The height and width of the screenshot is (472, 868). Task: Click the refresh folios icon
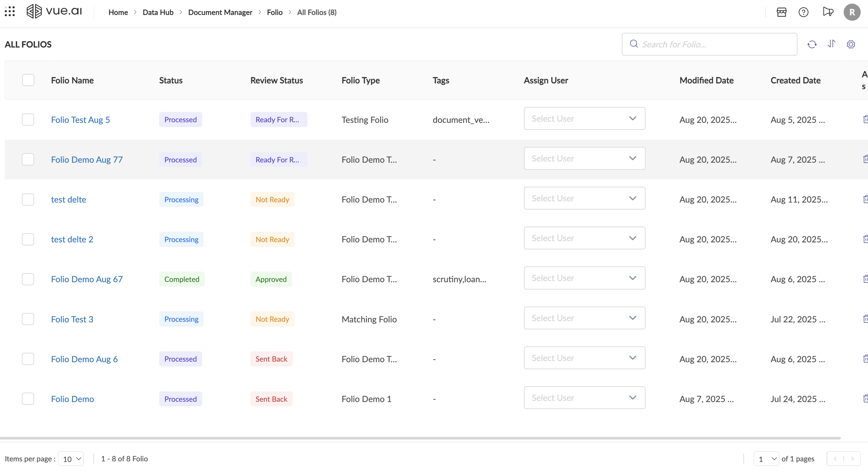[812, 44]
